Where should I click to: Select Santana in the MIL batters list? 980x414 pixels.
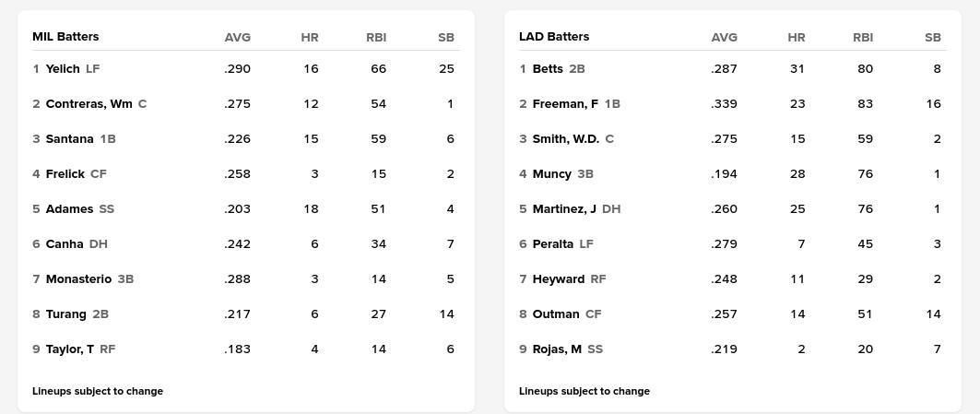pyautogui.click(x=69, y=139)
